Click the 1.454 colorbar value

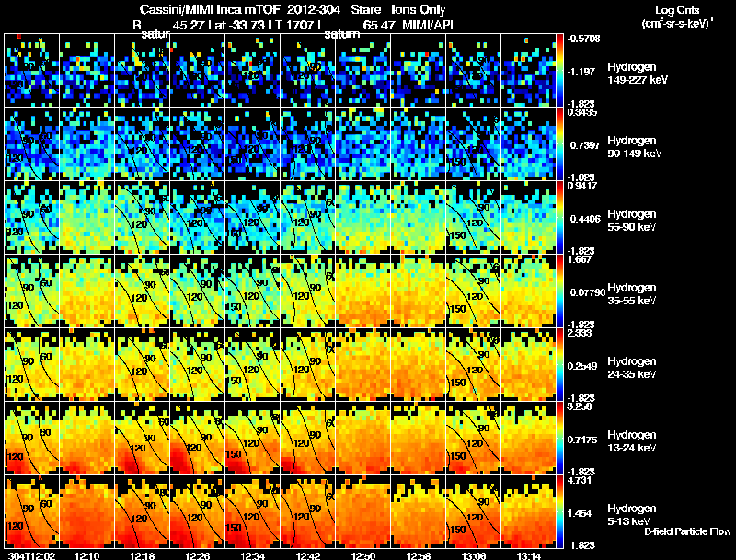pyautogui.click(x=581, y=514)
